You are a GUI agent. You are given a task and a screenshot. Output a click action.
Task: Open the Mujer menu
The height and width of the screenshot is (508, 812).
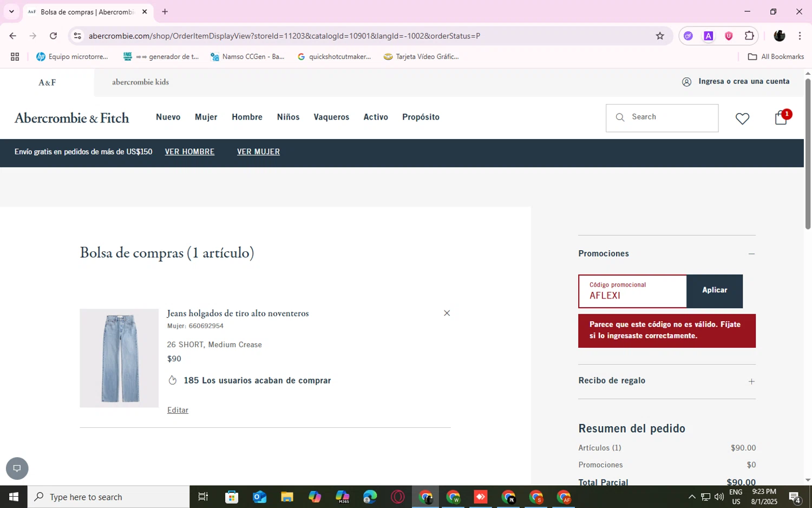[x=206, y=117]
